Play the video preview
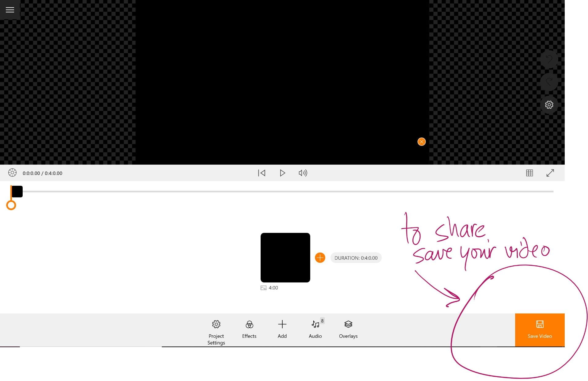 tap(282, 173)
